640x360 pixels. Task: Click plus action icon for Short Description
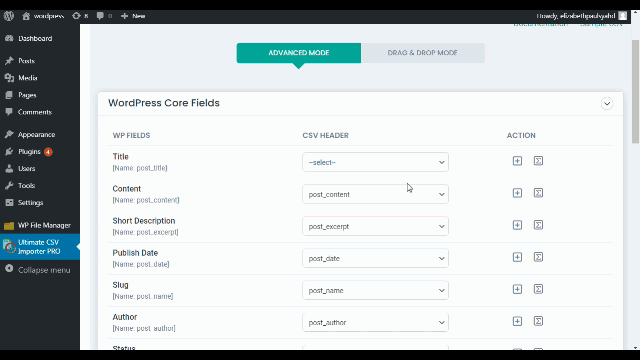tap(517, 225)
